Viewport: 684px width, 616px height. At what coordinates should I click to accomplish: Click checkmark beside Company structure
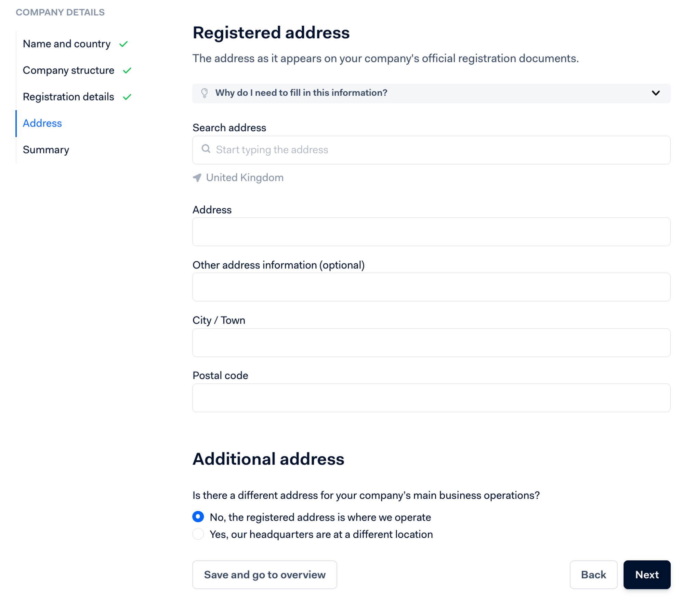pyautogui.click(x=127, y=70)
